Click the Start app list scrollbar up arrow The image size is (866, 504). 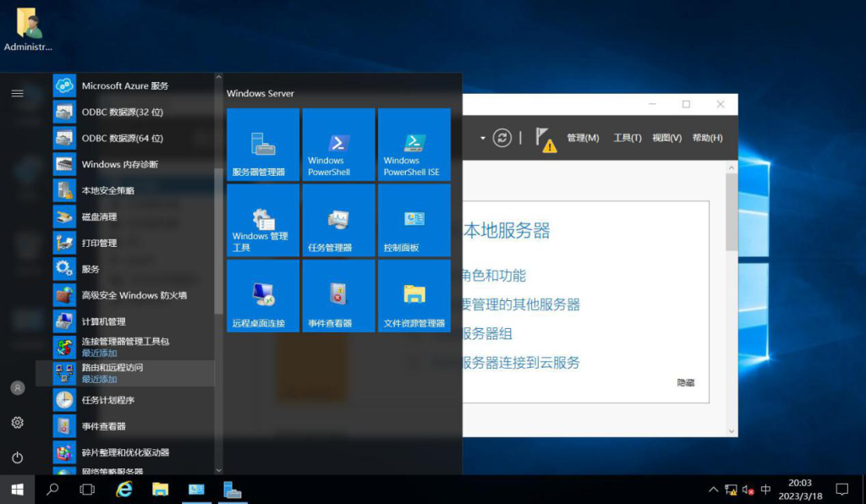(219, 77)
